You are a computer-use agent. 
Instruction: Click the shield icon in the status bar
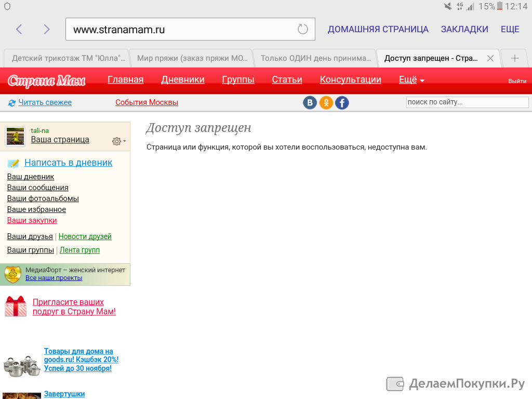[x=7, y=6]
